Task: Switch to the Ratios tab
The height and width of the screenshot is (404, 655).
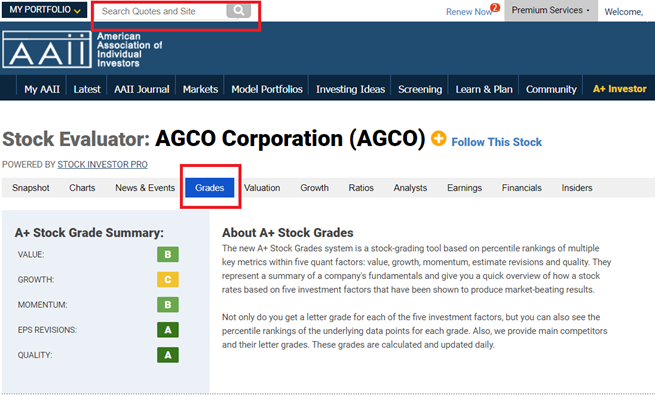Action: 361,188
